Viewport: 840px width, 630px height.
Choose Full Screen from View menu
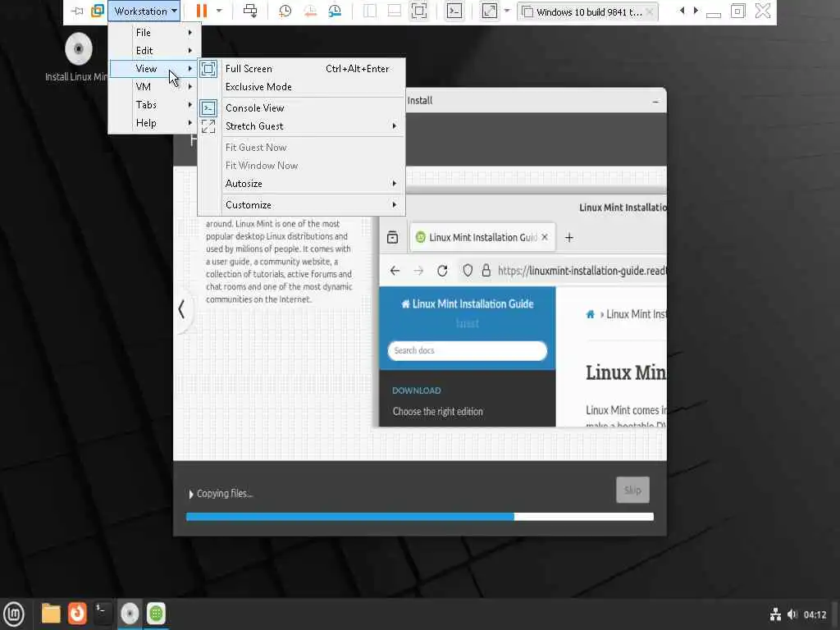click(302, 69)
